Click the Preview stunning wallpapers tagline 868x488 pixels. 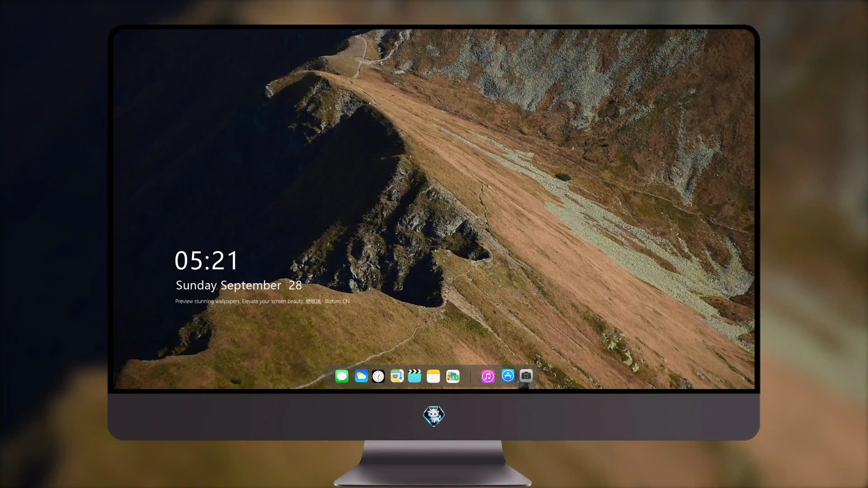[x=262, y=301]
